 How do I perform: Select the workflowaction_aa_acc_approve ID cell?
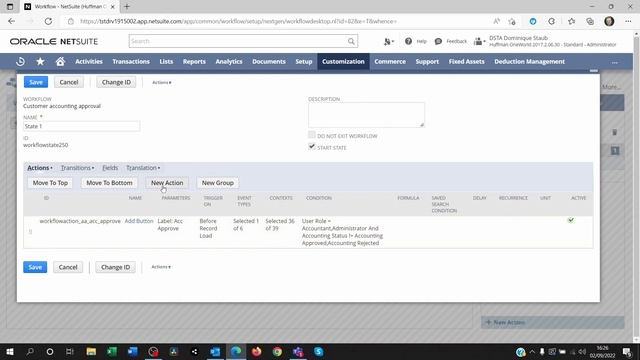pos(80,221)
